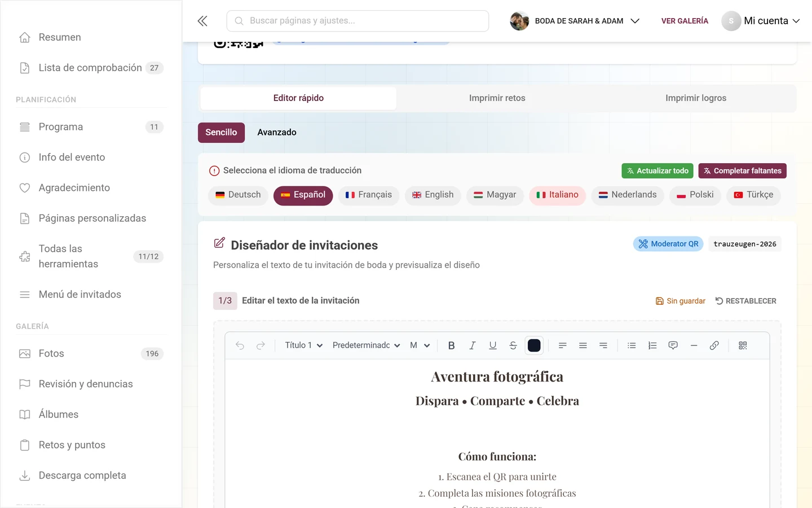Open the M font size dropdown
The width and height of the screenshot is (812, 508).
tap(420, 345)
